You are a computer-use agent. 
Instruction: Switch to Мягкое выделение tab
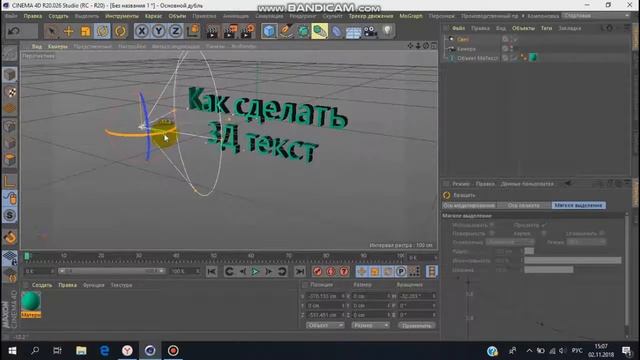[578, 205]
